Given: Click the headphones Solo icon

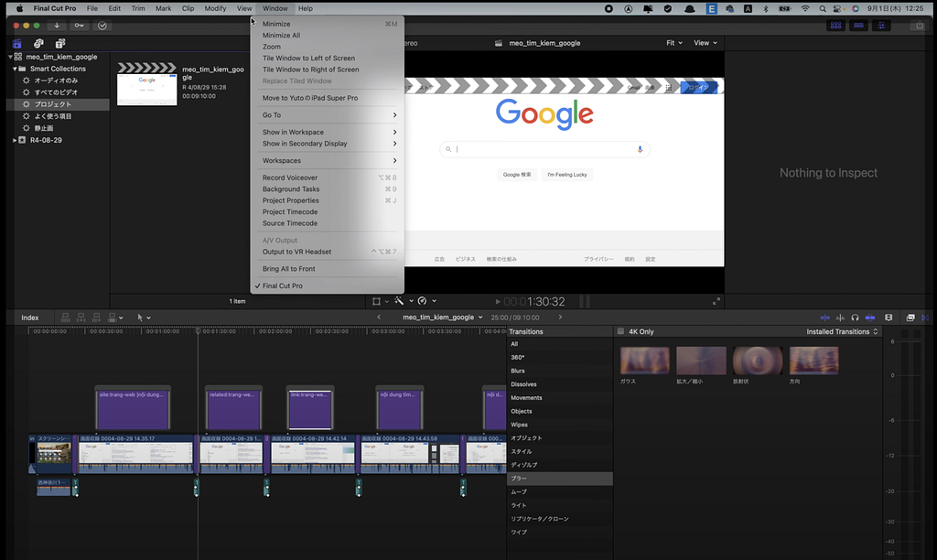Looking at the screenshot, I should click(x=856, y=318).
